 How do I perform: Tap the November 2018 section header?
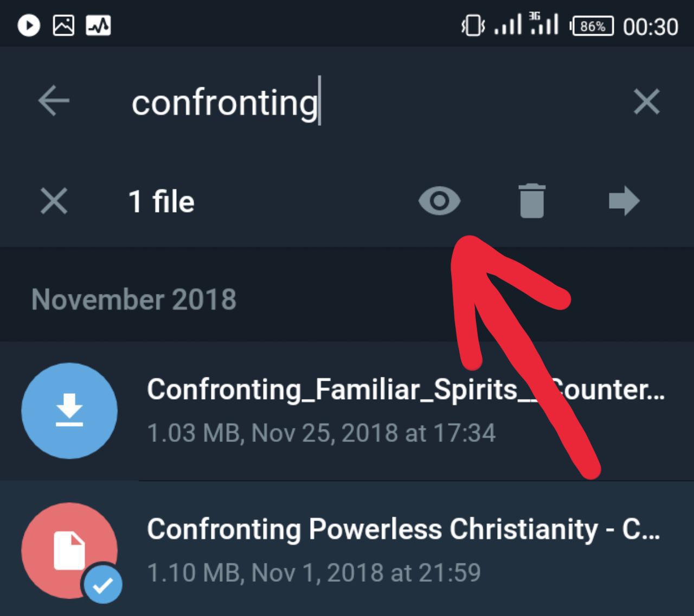pyautogui.click(x=134, y=299)
